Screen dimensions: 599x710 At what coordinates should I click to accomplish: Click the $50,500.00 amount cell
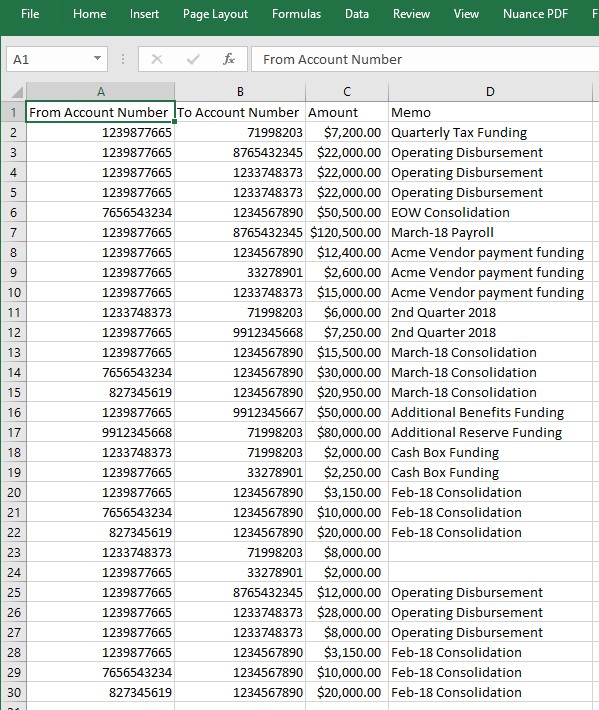click(x=347, y=212)
